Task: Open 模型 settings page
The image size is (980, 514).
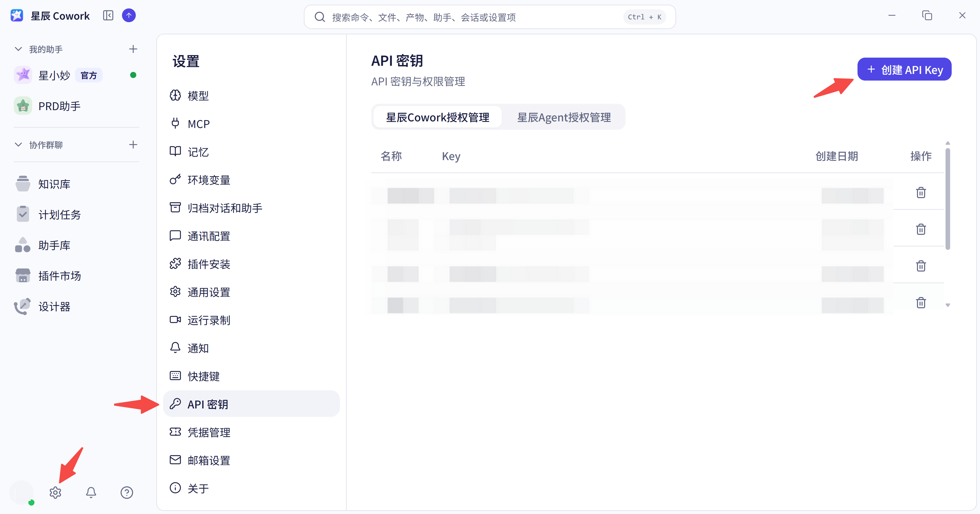Action: tap(251, 96)
